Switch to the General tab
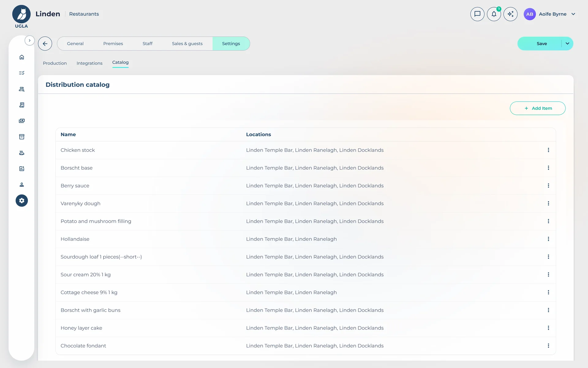Screen dimensions: 588x368 [75, 44]
